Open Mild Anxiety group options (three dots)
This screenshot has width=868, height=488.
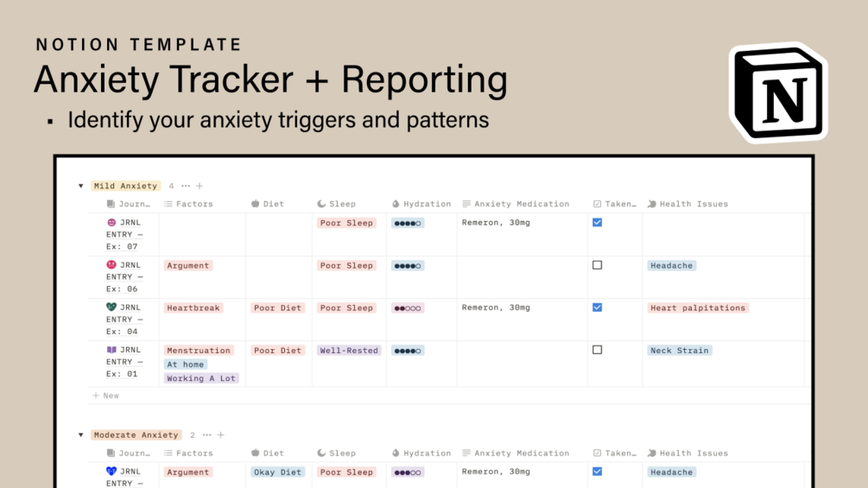[x=186, y=186]
